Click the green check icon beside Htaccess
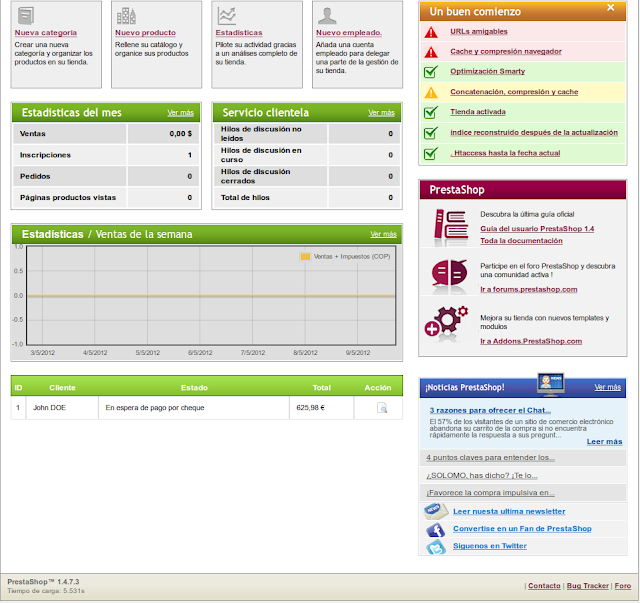This screenshot has width=640, height=603. point(431,154)
